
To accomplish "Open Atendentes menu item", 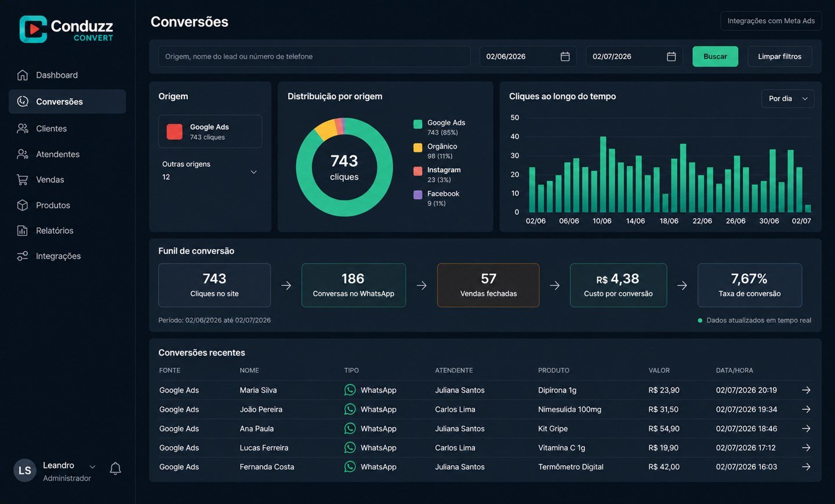I will [x=67, y=154].
